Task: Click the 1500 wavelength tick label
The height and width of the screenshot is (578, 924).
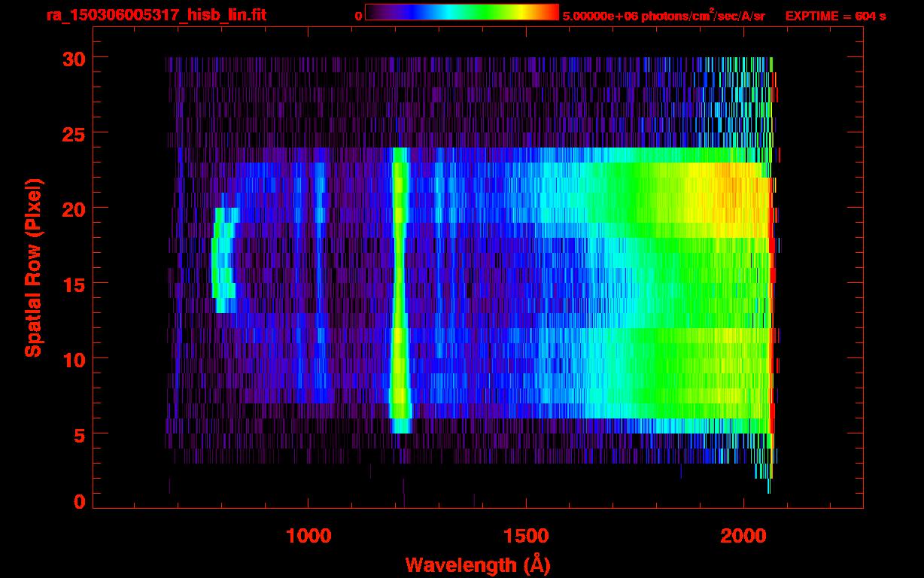Action: click(526, 536)
